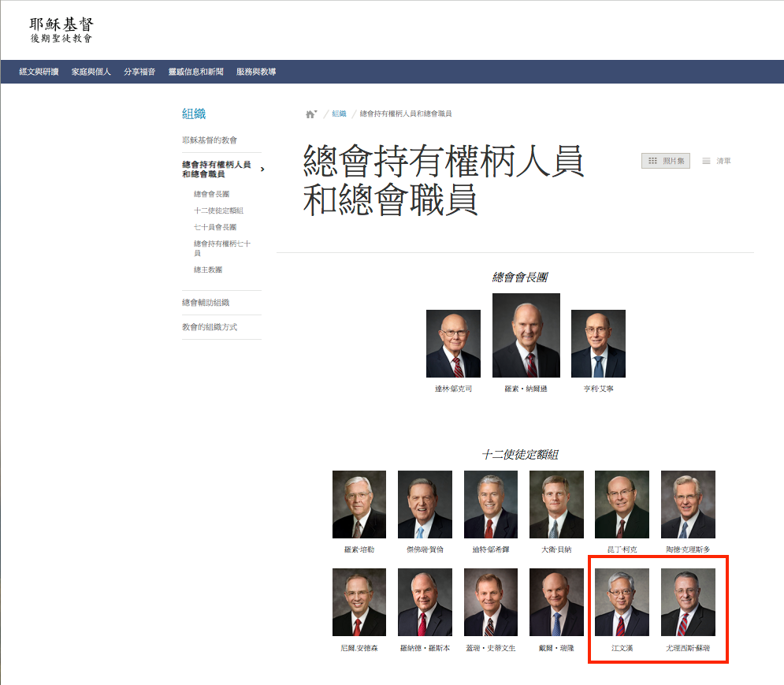Click the name 尼爾.安德森
This screenshot has height=685, width=784.
pos(359,648)
